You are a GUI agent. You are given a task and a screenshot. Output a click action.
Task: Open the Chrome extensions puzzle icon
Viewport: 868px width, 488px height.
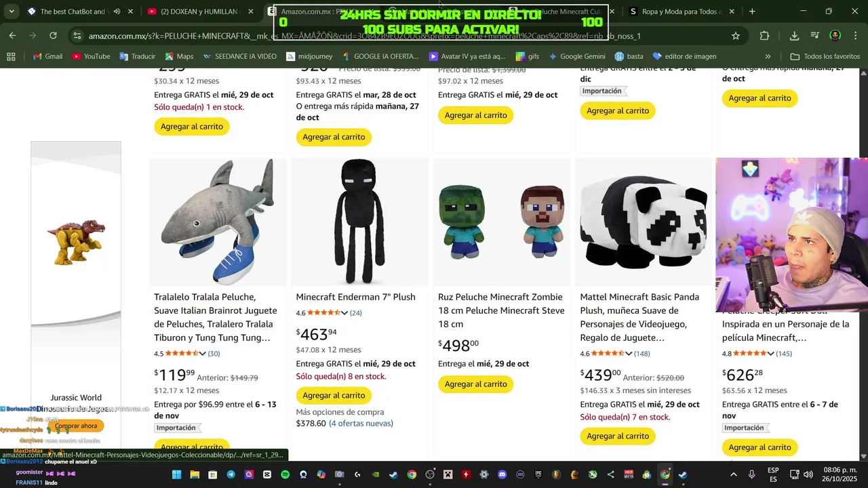765,35
